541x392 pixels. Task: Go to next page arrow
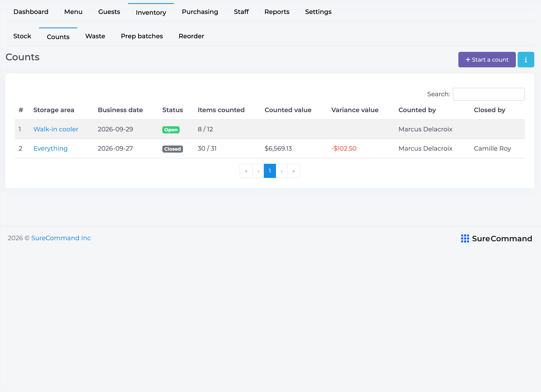281,171
